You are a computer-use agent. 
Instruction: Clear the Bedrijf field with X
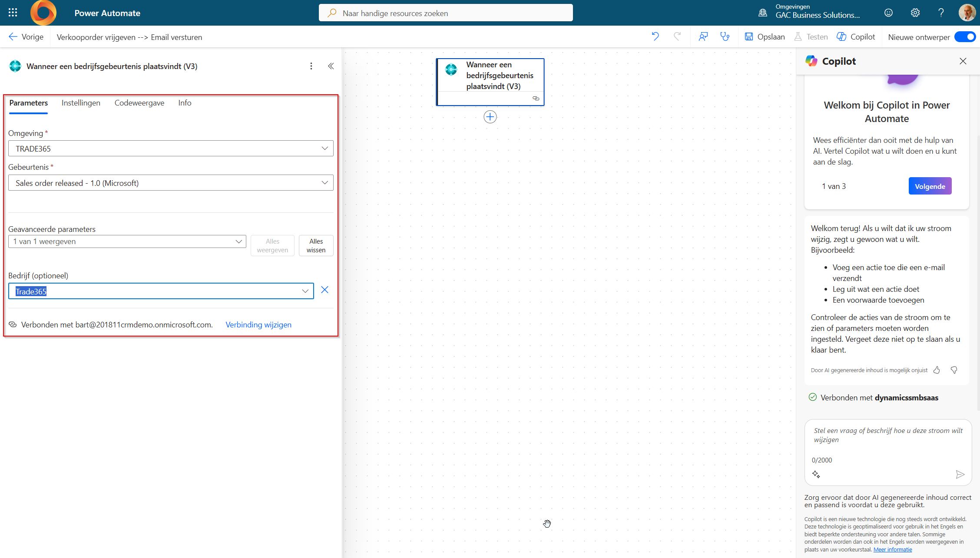324,290
